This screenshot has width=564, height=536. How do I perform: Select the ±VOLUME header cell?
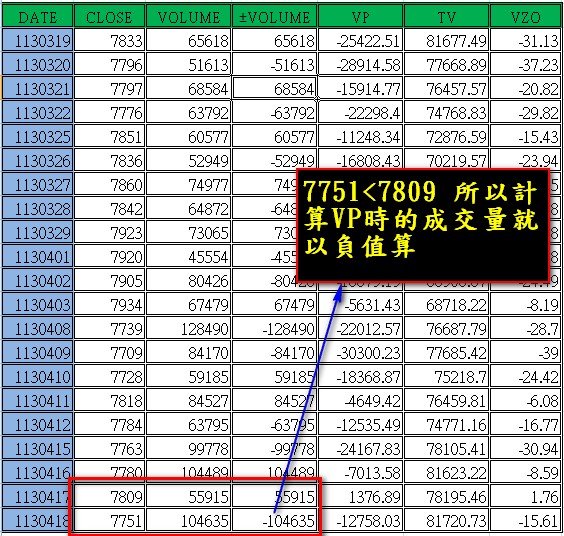(274, 16)
